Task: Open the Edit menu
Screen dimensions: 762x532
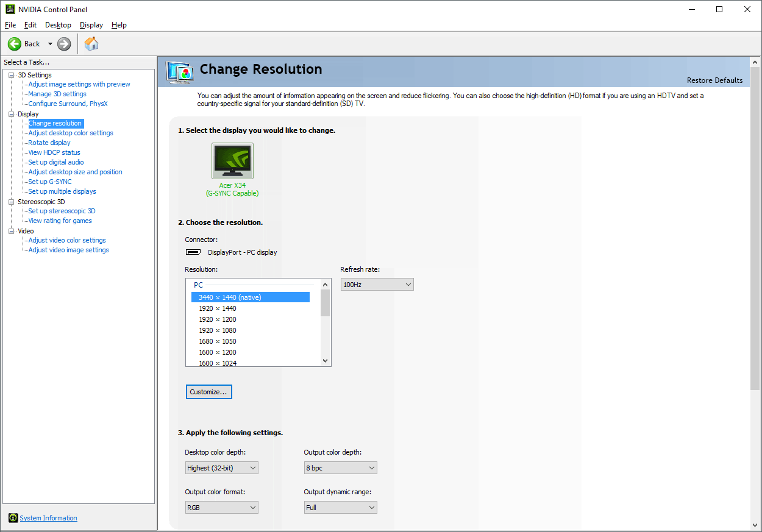Action: click(x=30, y=25)
